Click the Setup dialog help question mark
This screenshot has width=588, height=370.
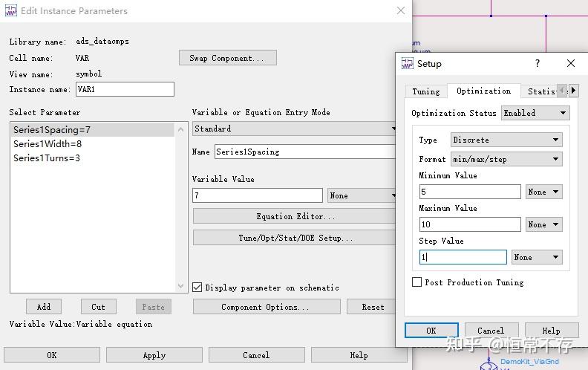pos(538,64)
